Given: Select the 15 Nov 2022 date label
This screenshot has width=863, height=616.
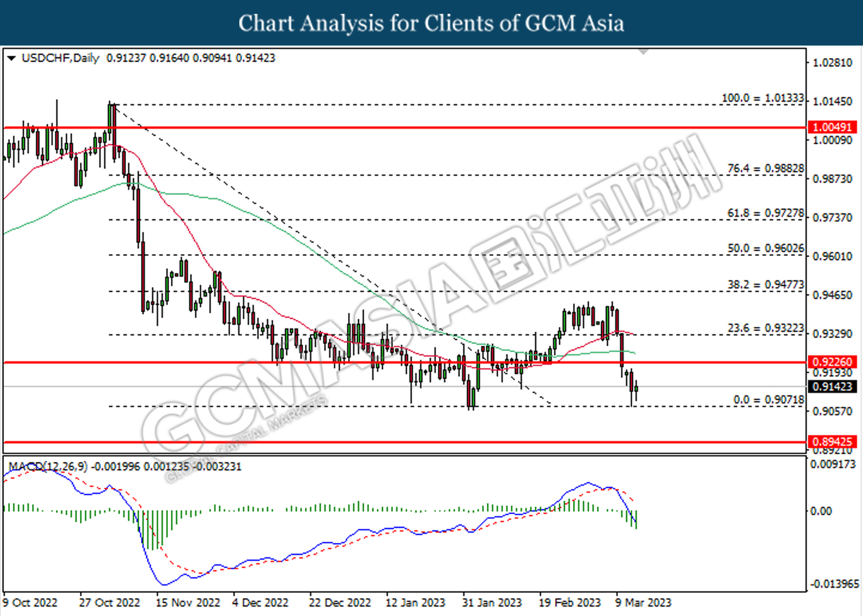Looking at the screenshot, I should click(x=188, y=602).
